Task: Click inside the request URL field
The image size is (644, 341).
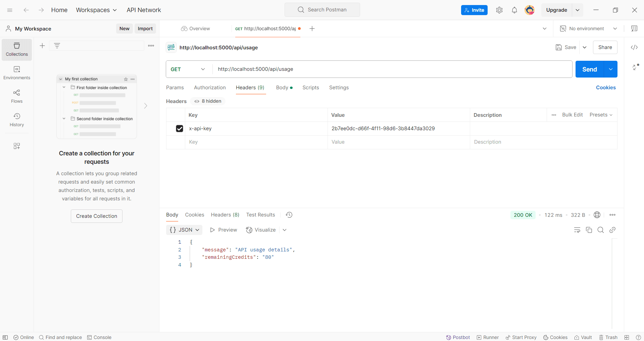Action: pos(369,69)
